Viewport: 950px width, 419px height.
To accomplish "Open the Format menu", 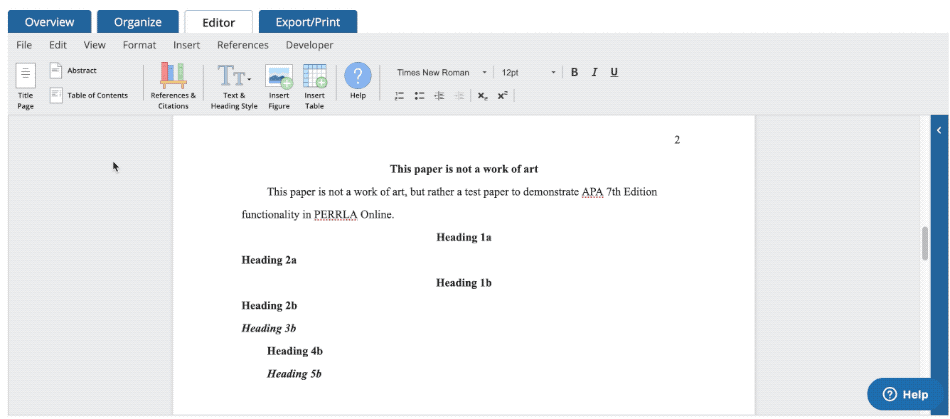I will (139, 45).
